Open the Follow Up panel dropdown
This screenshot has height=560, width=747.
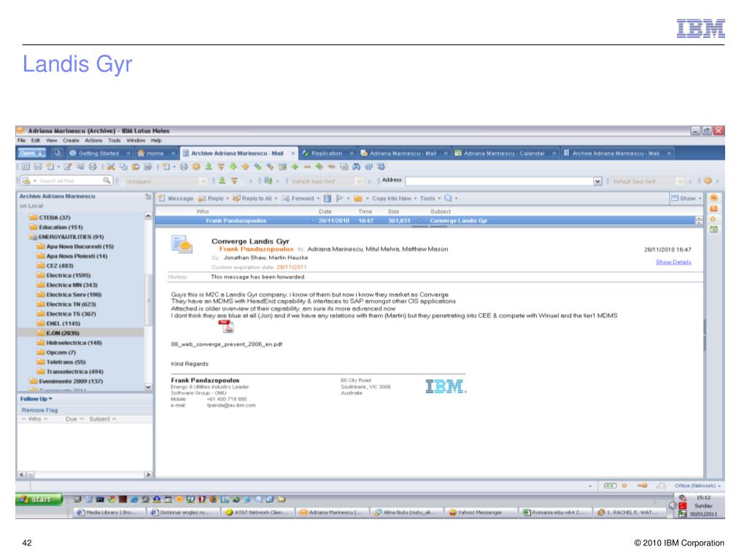pyautogui.click(x=50, y=399)
